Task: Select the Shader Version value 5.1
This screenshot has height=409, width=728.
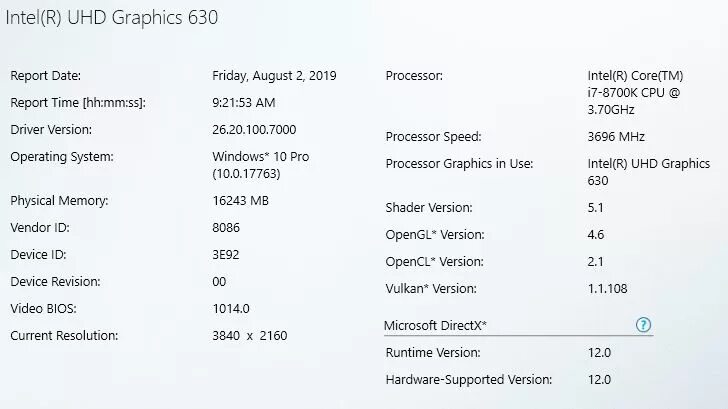Action: [x=596, y=207]
